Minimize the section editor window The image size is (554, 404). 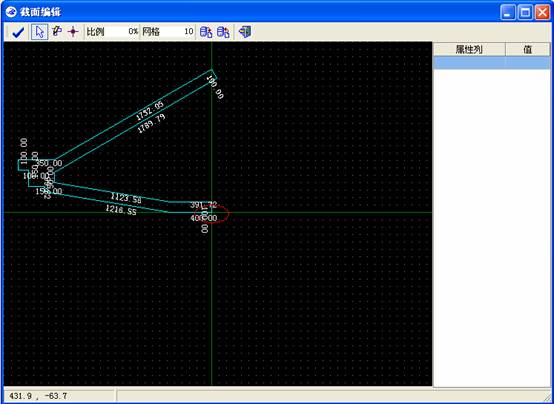tap(508, 13)
